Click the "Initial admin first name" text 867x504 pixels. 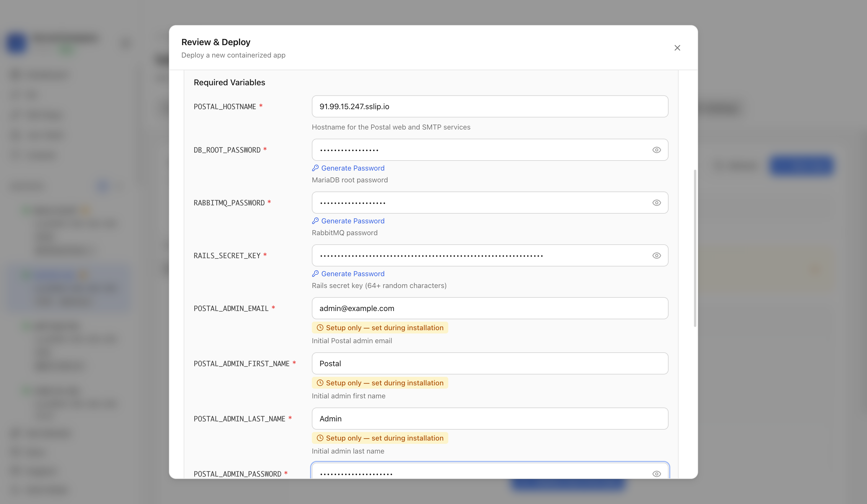348,396
